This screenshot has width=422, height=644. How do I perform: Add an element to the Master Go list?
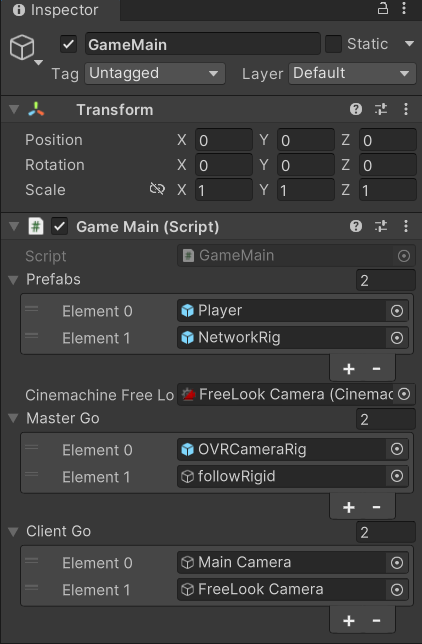click(349, 507)
